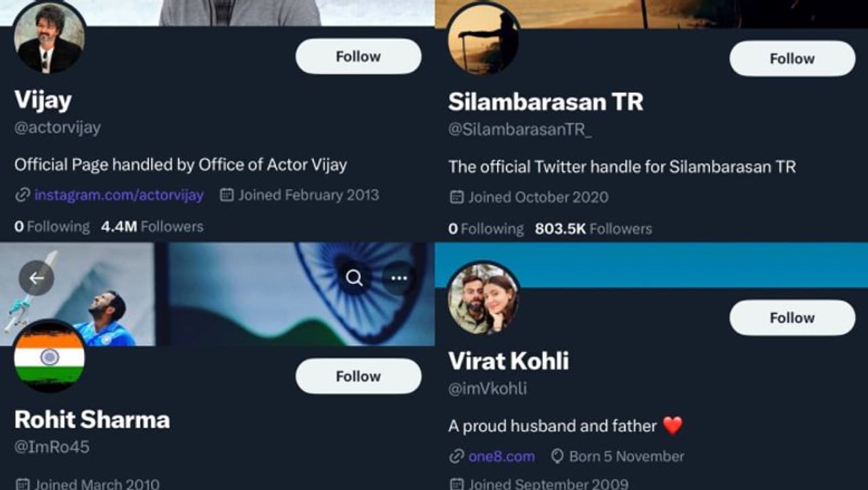The width and height of the screenshot is (868, 490).
Task: Follow Silambarasan TR
Action: [792, 58]
